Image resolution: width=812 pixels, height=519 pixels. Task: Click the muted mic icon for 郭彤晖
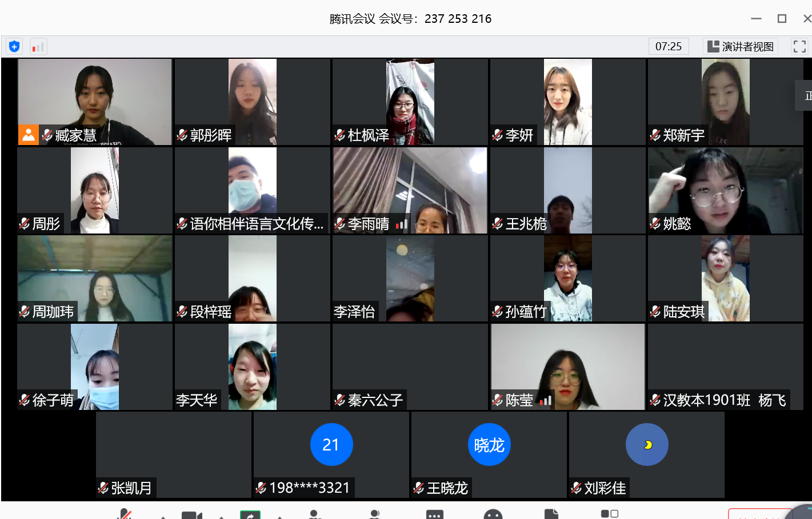pyautogui.click(x=182, y=135)
